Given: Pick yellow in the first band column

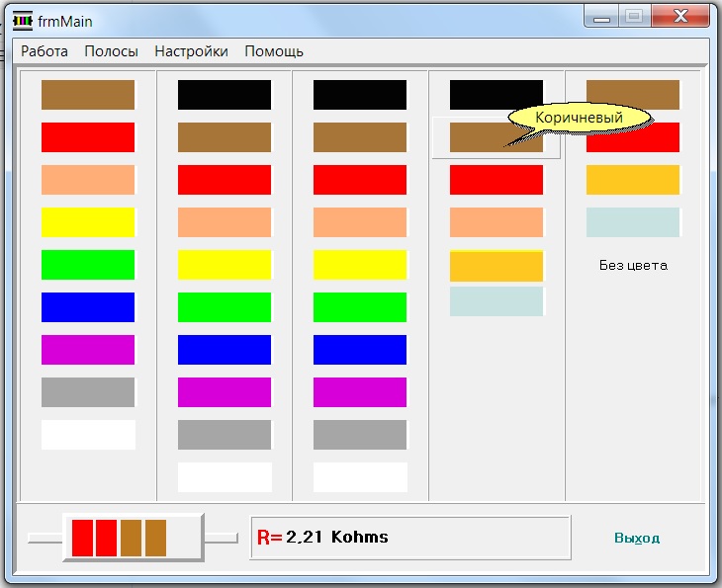Looking at the screenshot, I should click(x=88, y=222).
